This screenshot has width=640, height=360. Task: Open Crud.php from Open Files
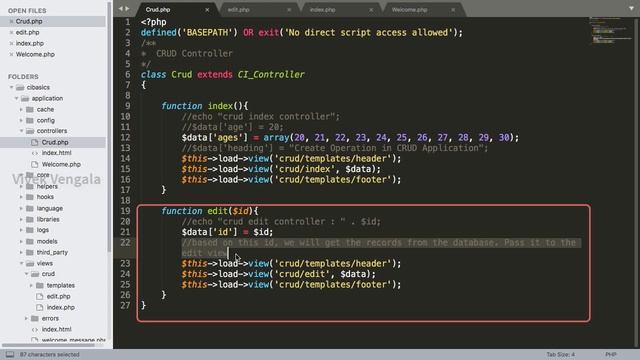coord(29,21)
